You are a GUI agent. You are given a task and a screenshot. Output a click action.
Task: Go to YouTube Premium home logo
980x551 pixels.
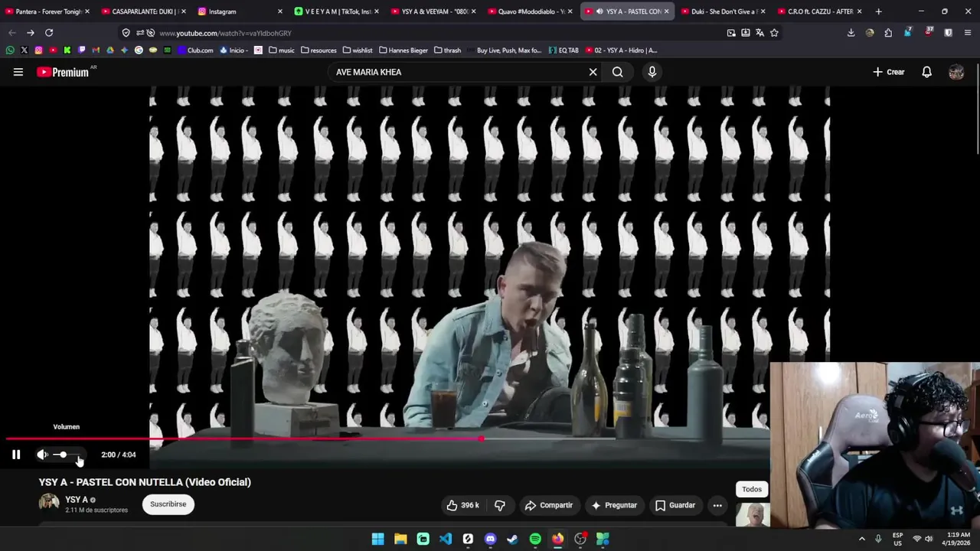click(63, 72)
